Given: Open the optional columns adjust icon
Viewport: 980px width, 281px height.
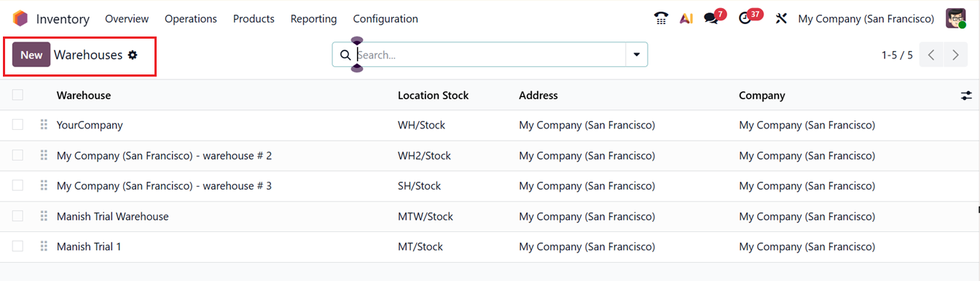Looking at the screenshot, I should (x=966, y=96).
